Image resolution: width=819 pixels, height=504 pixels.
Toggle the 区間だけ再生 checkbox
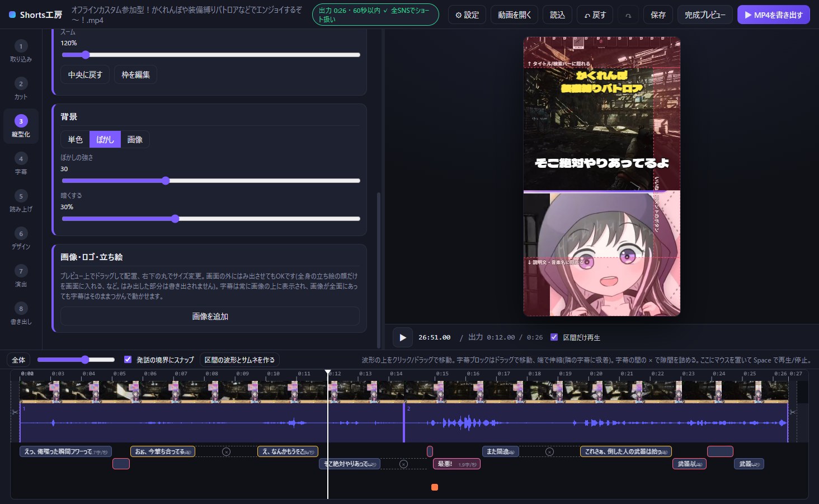point(554,337)
